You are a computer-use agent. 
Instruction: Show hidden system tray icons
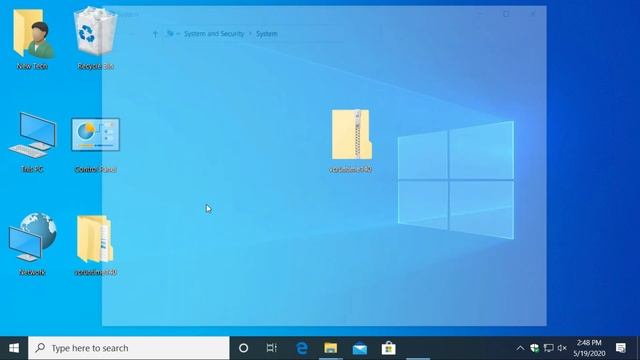click(520, 348)
